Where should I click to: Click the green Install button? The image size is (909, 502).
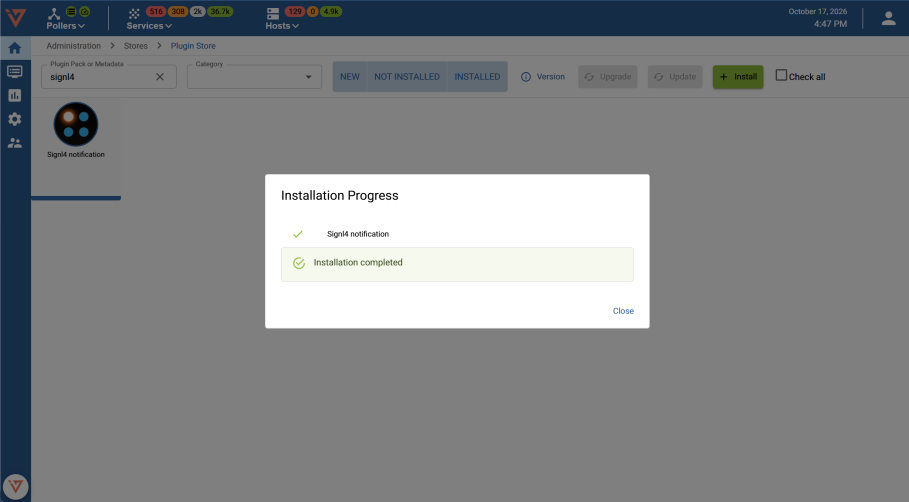(738, 77)
